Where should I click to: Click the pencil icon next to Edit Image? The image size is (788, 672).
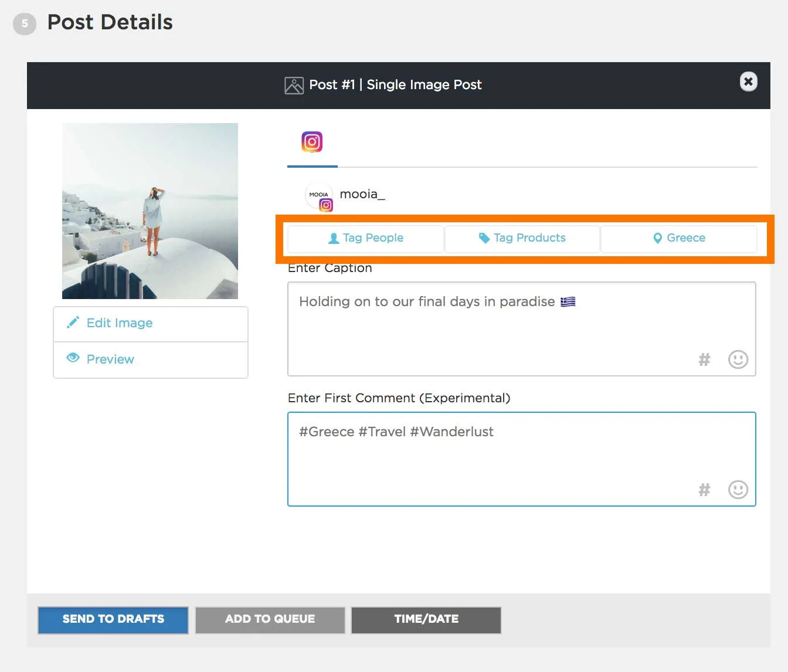point(73,323)
